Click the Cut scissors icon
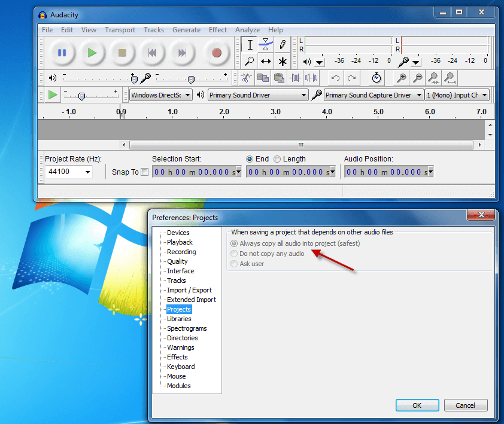The width and height of the screenshot is (504, 424). tap(246, 78)
